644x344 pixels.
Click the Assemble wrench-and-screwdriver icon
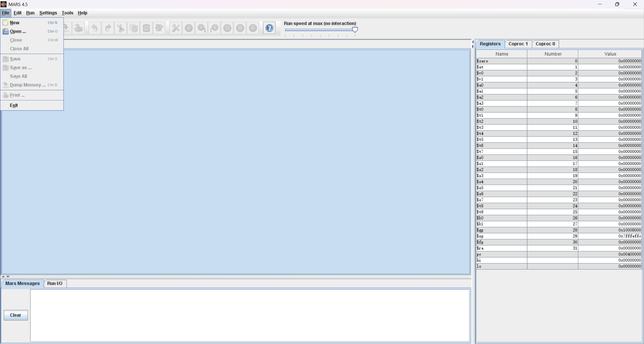tap(176, 28)
